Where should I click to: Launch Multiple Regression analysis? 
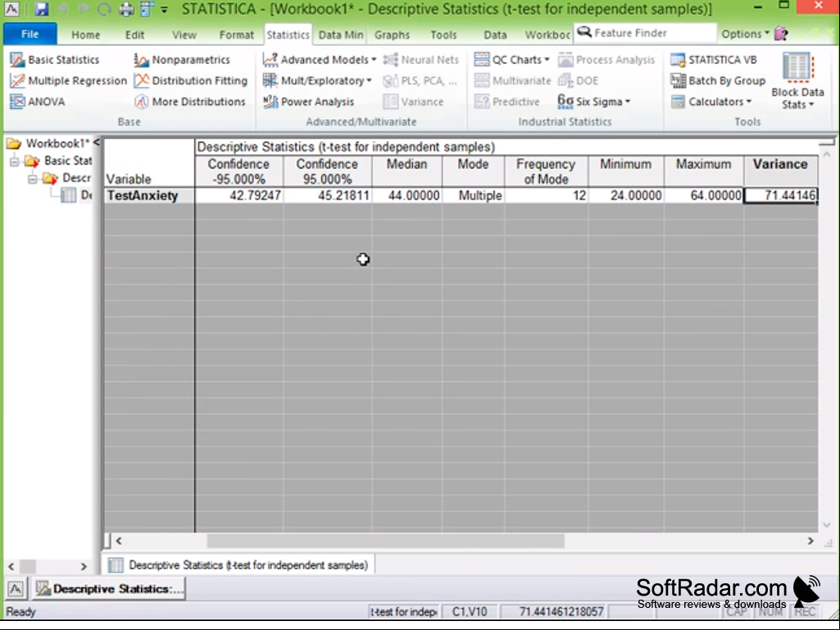(69, 80)
